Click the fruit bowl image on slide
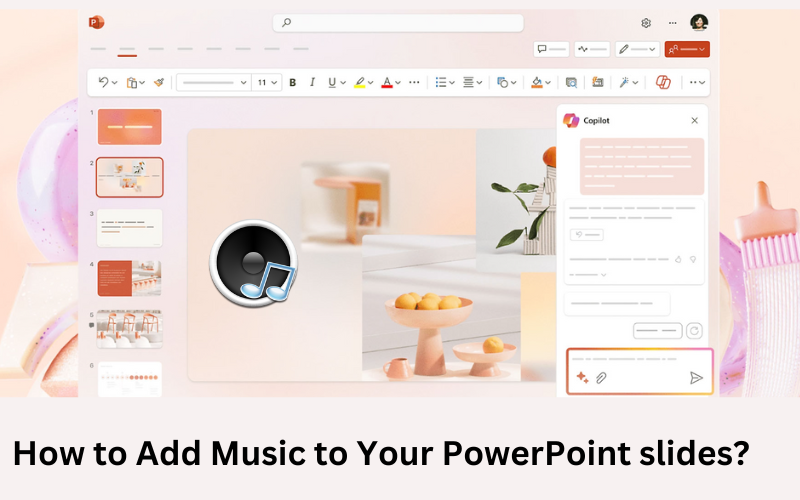 pos(441,309)
